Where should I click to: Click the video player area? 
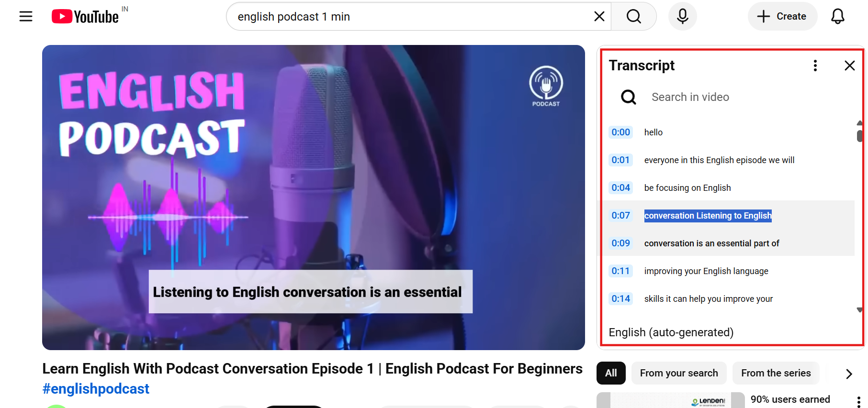pos(314,198)
